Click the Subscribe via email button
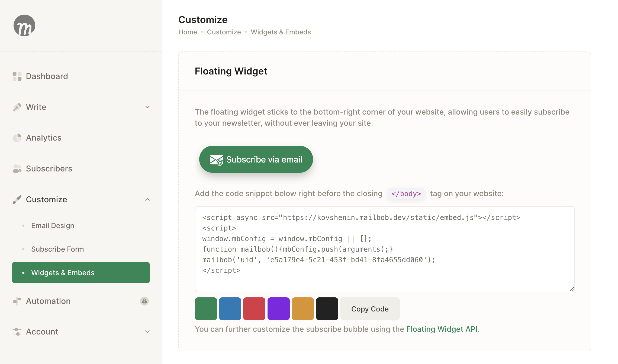The height and width of the screenshot is (364, 618). click(x=256, y=159)
